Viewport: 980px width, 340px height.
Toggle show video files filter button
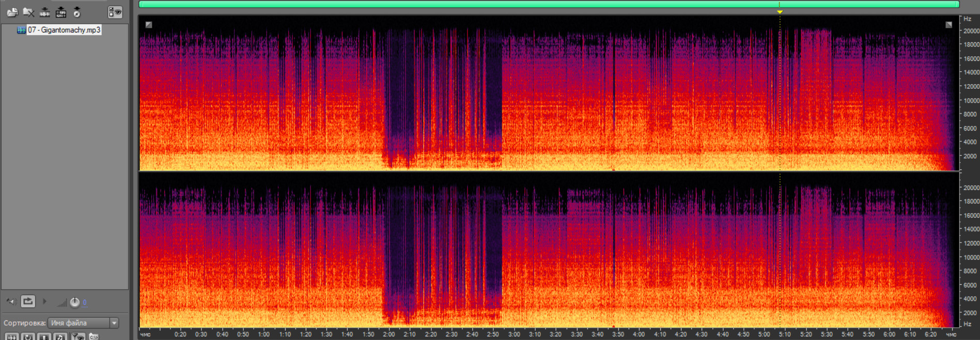tap(44, 337)
